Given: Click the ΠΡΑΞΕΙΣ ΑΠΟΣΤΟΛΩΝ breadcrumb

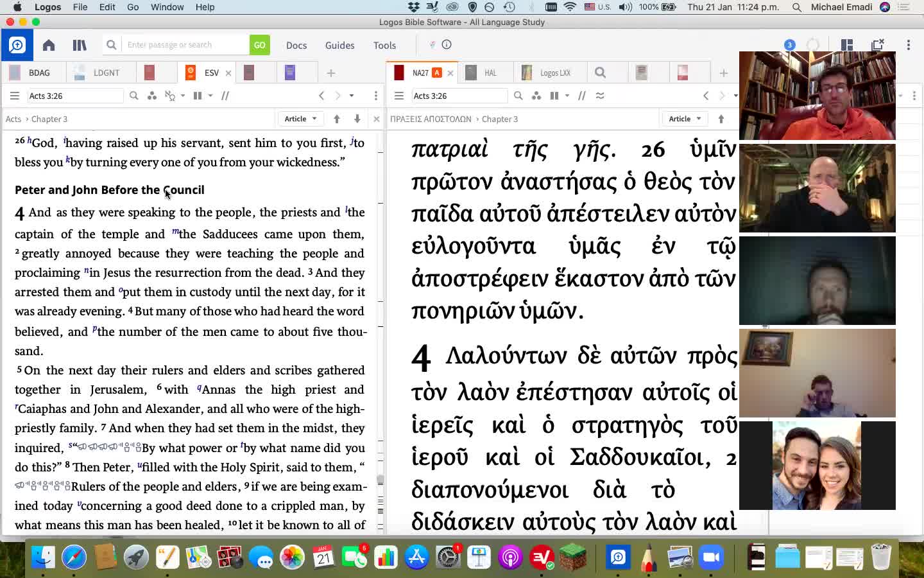Looking at the screenshot, I should 431,119.
